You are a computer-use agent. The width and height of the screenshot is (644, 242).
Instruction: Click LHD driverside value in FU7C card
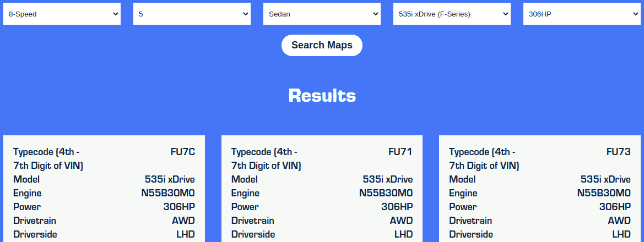tap(186, 235)
